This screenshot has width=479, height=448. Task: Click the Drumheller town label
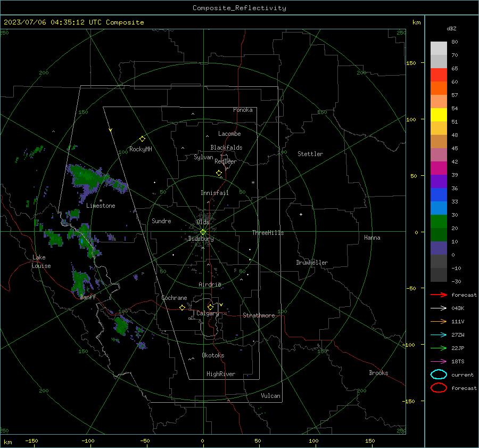point(312,263)
